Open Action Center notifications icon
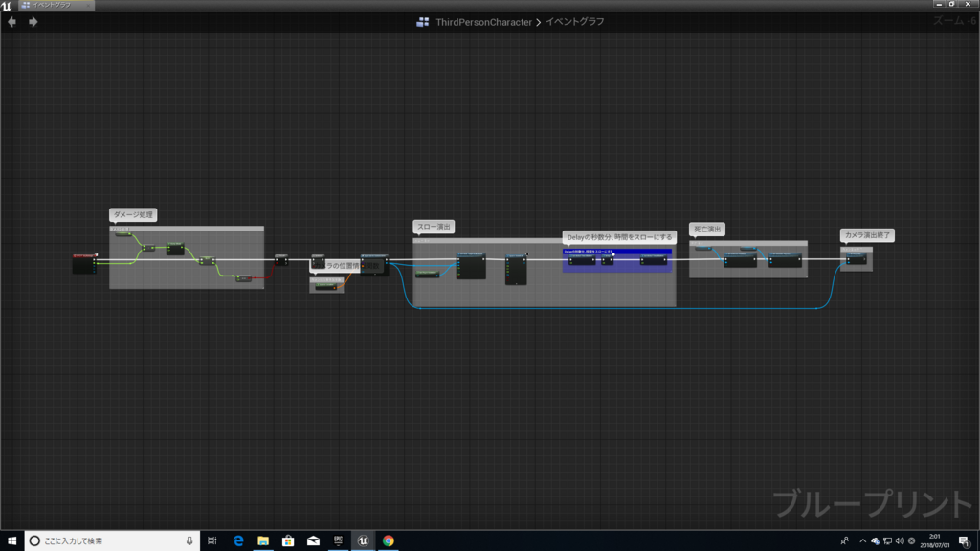The height and width of the screenshot is (551, 980). point(965,541)
